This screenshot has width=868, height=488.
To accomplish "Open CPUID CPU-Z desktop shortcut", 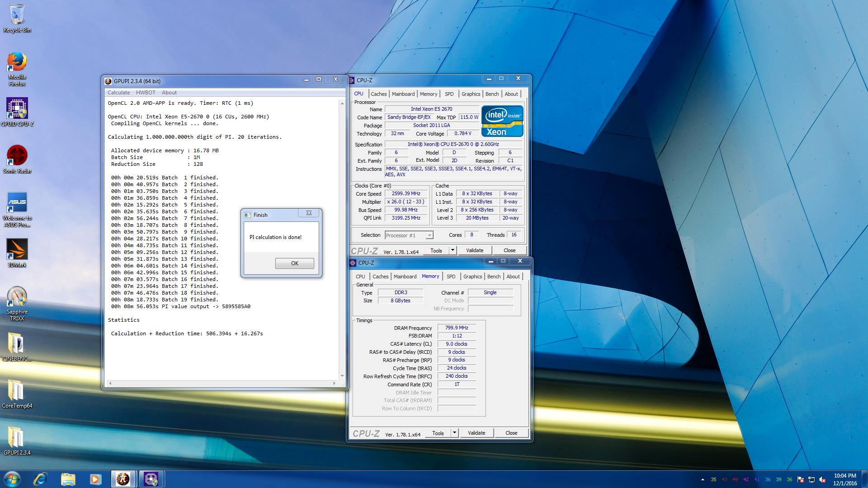I will click(x=17, y=112).
